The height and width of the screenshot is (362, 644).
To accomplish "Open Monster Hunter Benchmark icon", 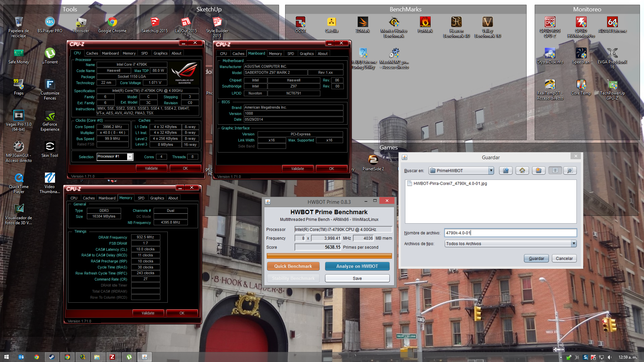I will [x=394, y=27].
